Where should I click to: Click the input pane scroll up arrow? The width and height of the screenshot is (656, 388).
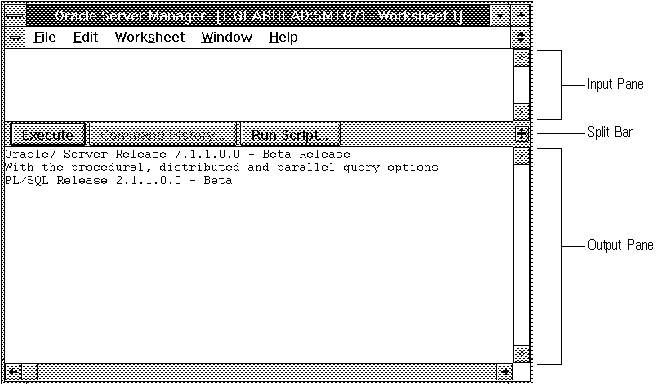point(521,58)
